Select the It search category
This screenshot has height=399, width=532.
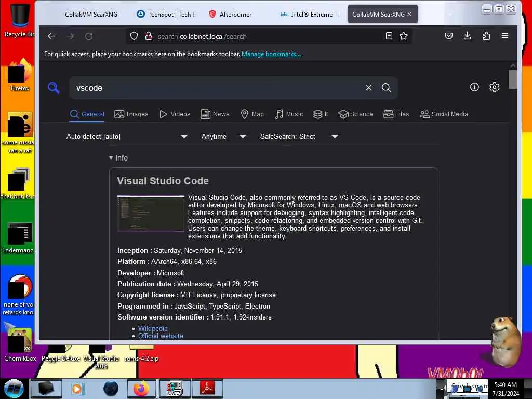click(x=321, y=114)
